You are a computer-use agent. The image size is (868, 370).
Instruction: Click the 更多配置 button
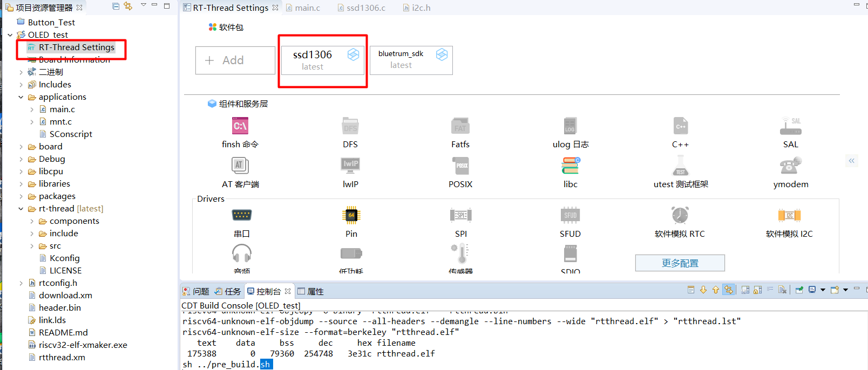(680, 263)
